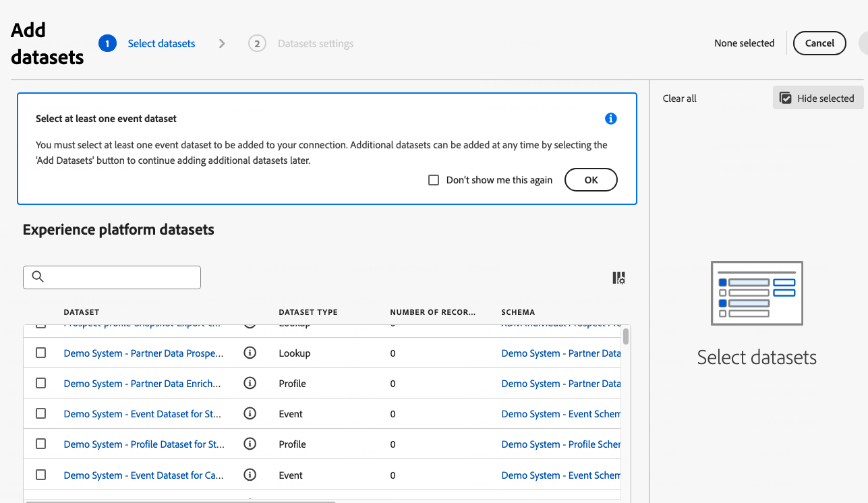
Task: Click the table's vertical scrollbar thumb
Action: click(x=627, y=336)
